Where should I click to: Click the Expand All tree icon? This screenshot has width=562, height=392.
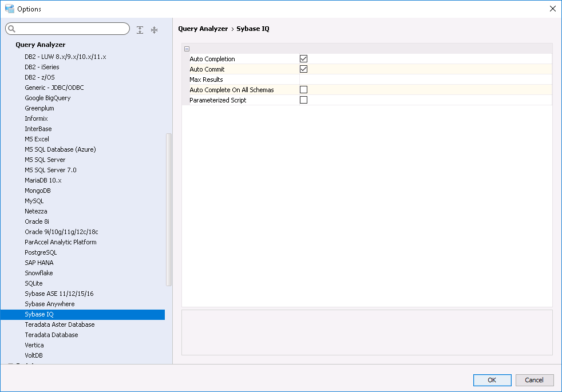tap(140, 30)
